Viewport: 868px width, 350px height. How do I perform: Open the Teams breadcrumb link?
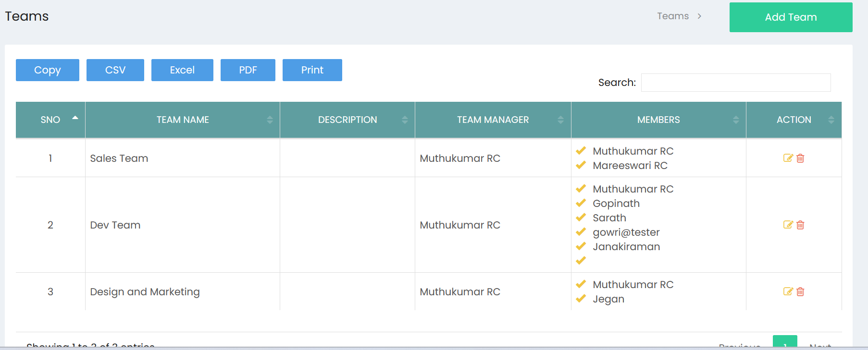click(673, 16)
